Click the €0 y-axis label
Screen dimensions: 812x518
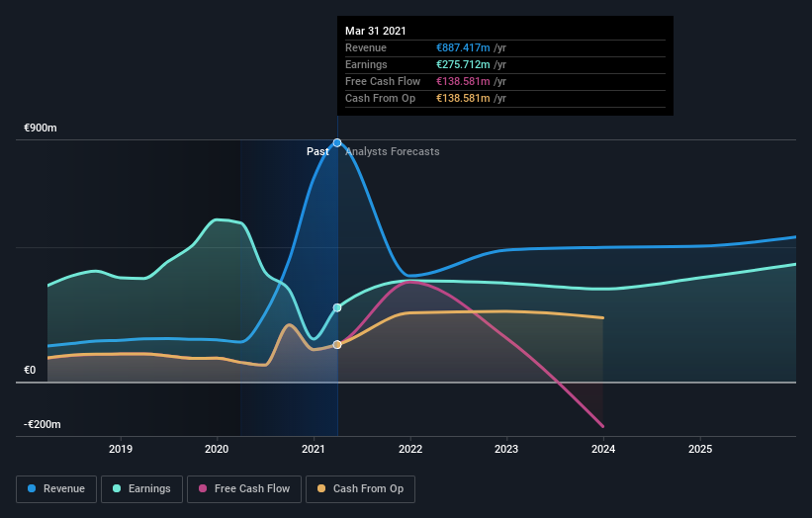tap(30, 370)
